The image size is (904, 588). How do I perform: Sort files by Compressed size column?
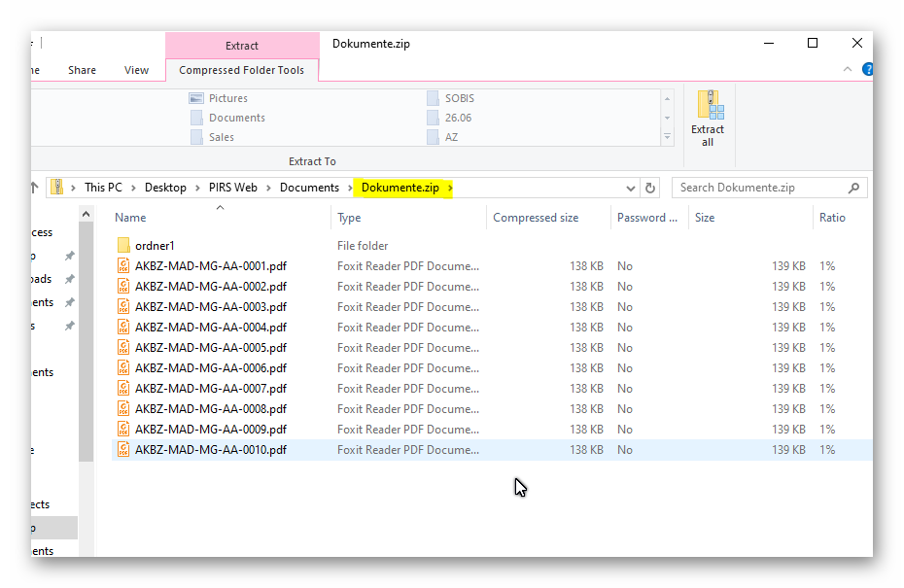tap(536, 218)
